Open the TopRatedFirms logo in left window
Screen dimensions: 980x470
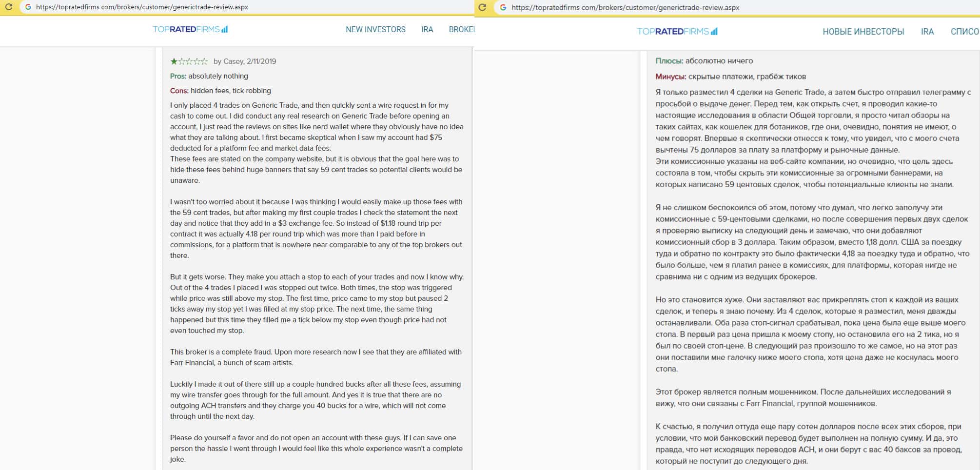click(190, 29)
